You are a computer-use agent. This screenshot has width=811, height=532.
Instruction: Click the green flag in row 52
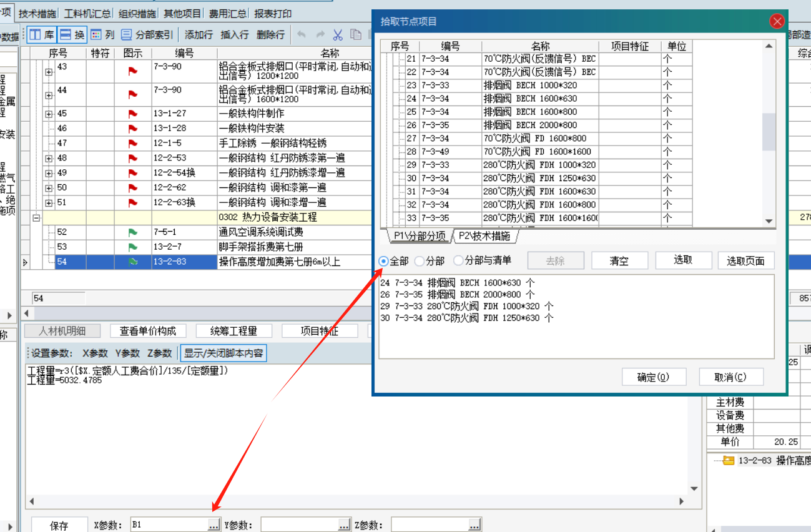[x=132, y=232]
